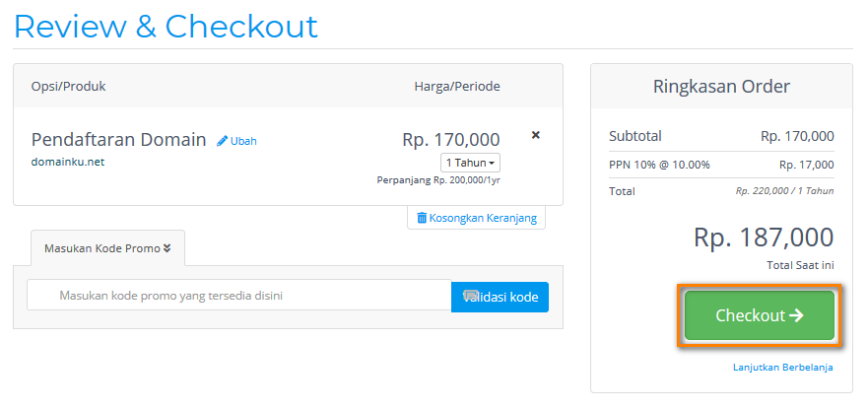Click the Pendaftaran Domain product title
868x409 pixels.
pyautogui.click(x=119, y=139)
